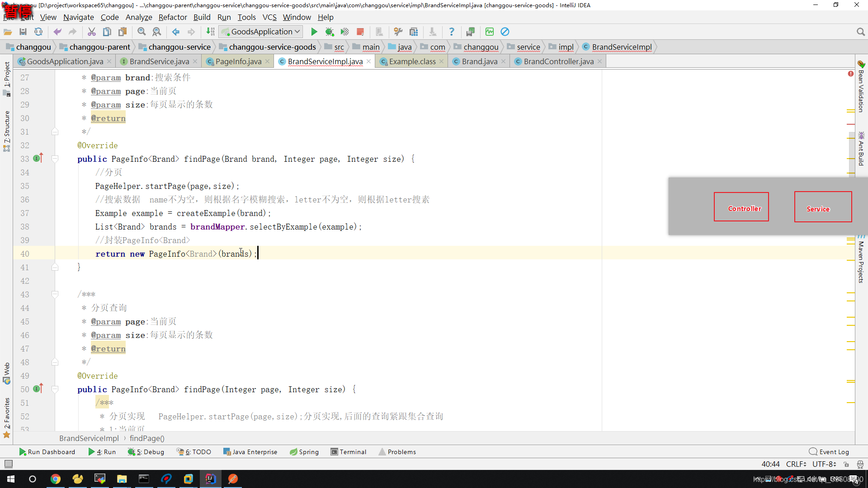Screen dimensions: 868x488
Task: Click the Service button on overlay
Action: pyautogui.click(x=817, y=208)
